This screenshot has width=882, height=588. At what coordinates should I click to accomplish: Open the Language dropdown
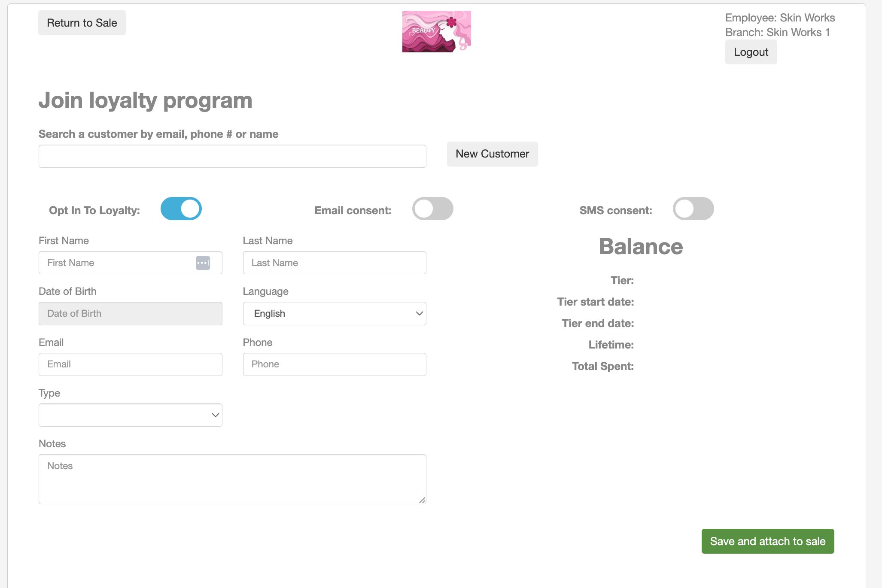(x=334, y=314)
